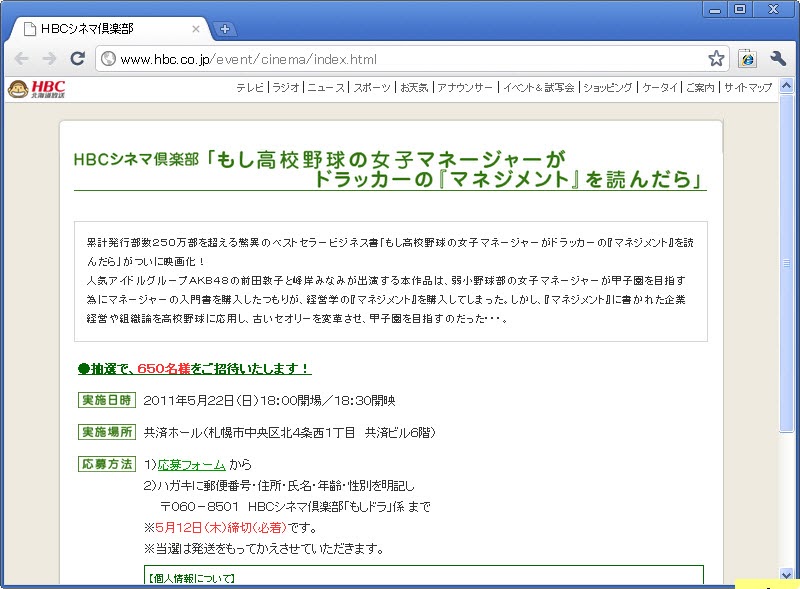This screenshot has height=589, width=800.
Task: Click the HBC monkey logo
Action: coord(36,88)
